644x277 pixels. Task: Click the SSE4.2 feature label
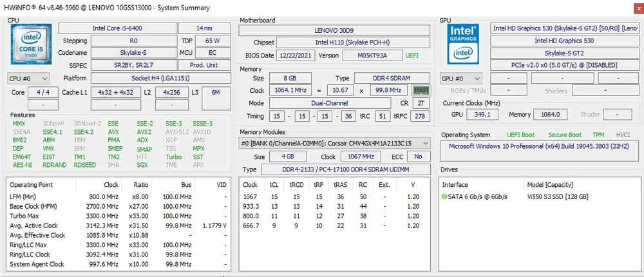(83, 132)
